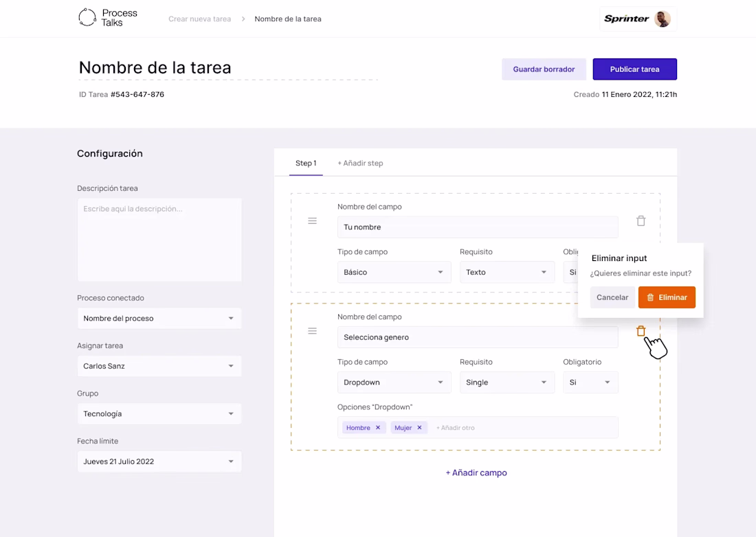Image resolution: width=756 pixels, height=537 pixels.
Task: Click the orange trash icon for 'Selecciona genero'
Action: tap(641, 331)
